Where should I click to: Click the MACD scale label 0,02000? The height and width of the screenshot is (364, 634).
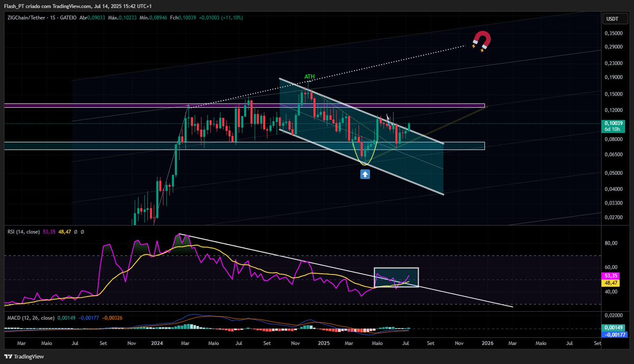coord(613,315)
